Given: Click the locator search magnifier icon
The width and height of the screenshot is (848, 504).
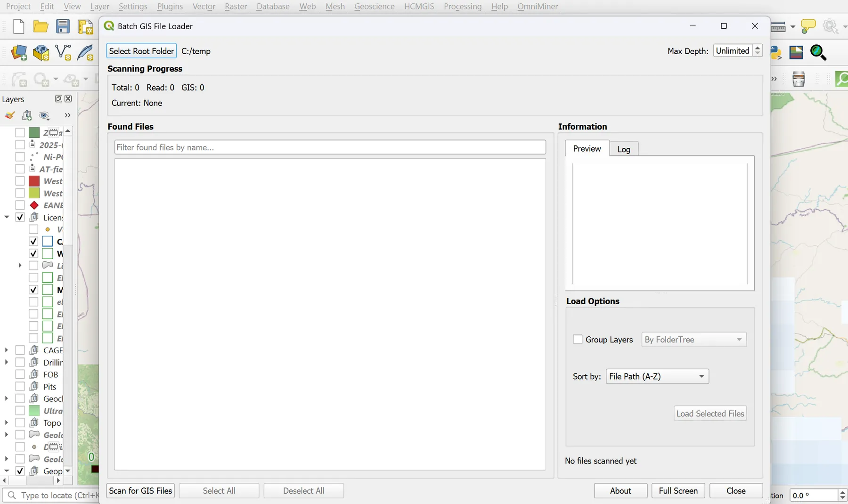Looking at the screenshot, I should coord(12,496).
